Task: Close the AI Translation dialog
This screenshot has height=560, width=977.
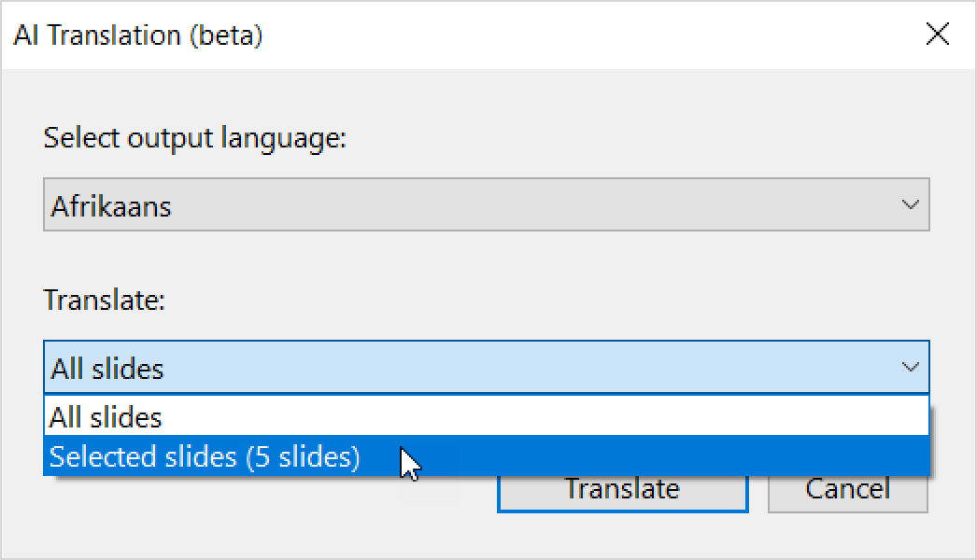Action: (x=937, y=35)
